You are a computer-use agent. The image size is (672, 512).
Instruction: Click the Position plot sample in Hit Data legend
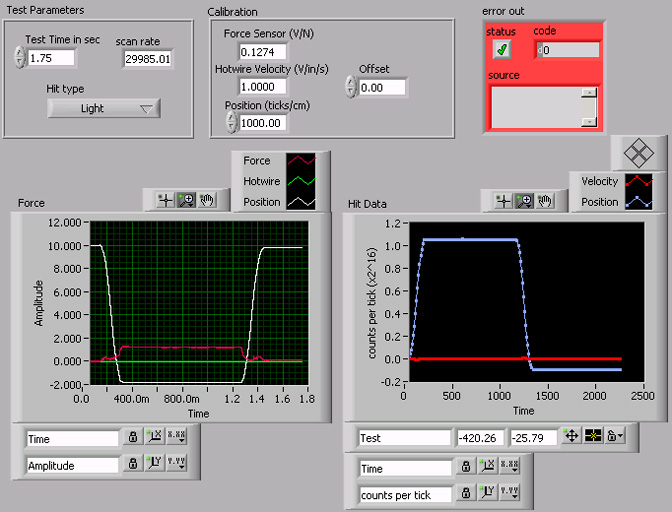pyautogui.click(x=639, y=202)
